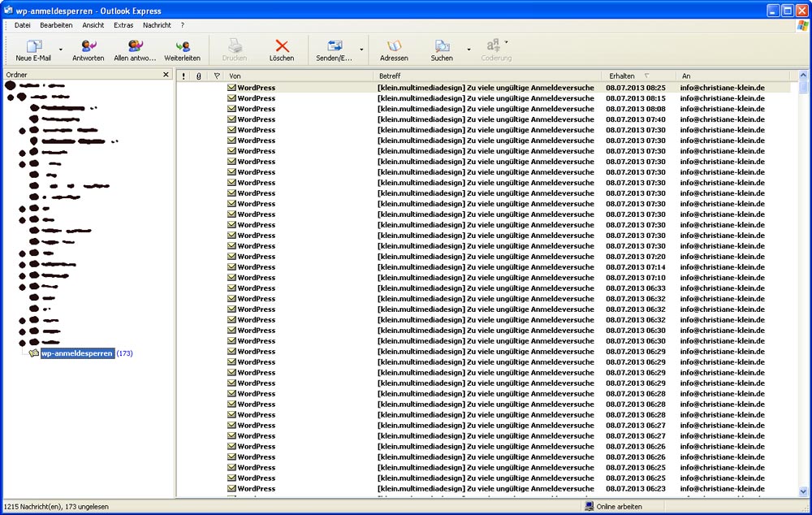Open the Datei menu
The width and height of the screenshot is (812, 515).
point(22,25)
